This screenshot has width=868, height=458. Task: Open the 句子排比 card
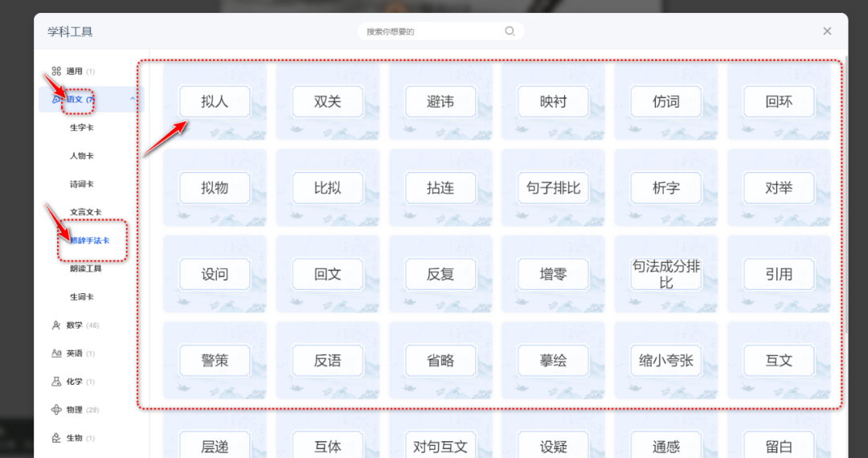point(553,188)
